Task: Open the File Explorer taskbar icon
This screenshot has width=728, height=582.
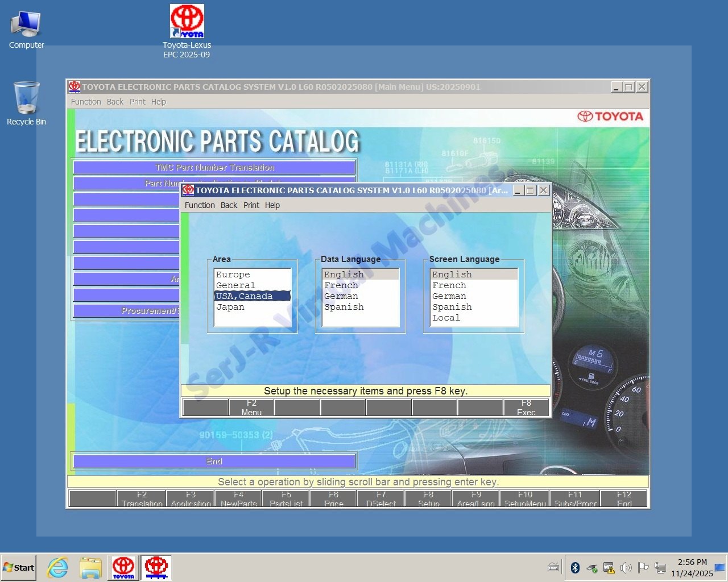Action: [x=90, y=567]
